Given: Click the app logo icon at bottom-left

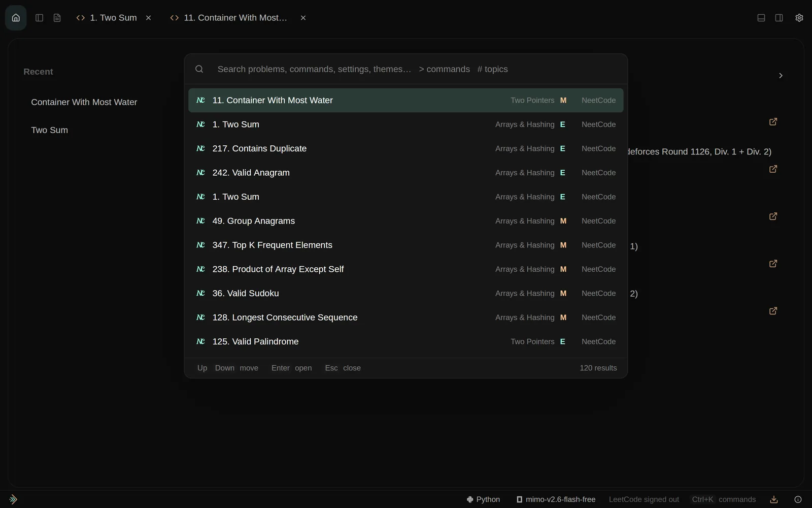Looking at the screenshot, I should coord(13,499).
